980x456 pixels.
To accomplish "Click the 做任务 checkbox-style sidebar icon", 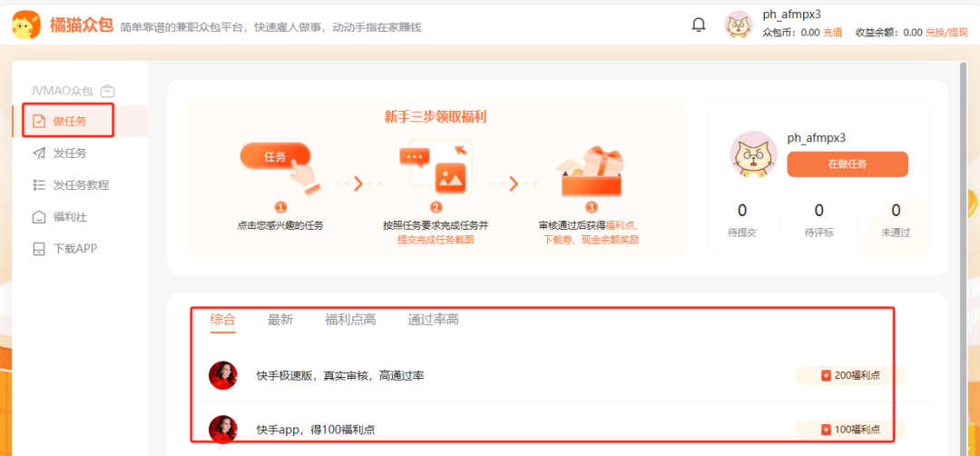I will point(39,122).
